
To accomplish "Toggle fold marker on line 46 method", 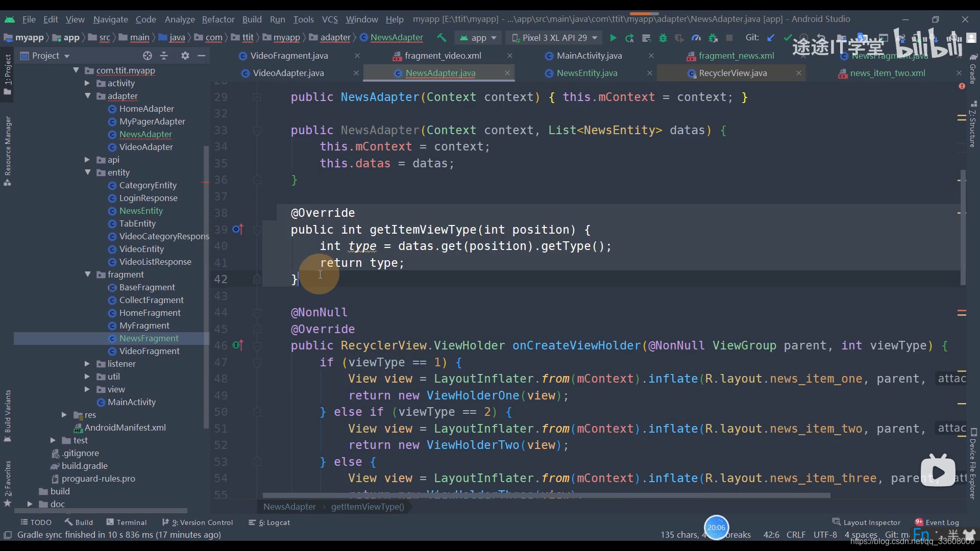I will pyautogui.click(x=257, y=346).
